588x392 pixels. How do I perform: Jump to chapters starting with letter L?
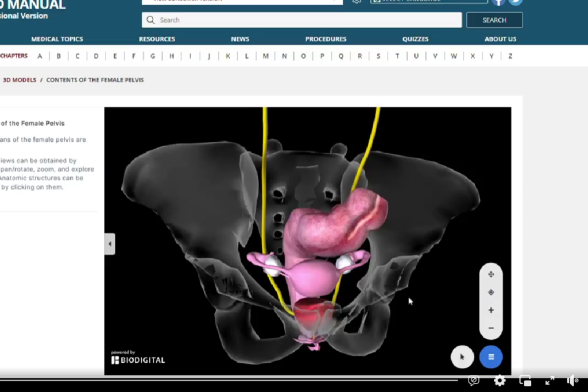click(246, 56)
